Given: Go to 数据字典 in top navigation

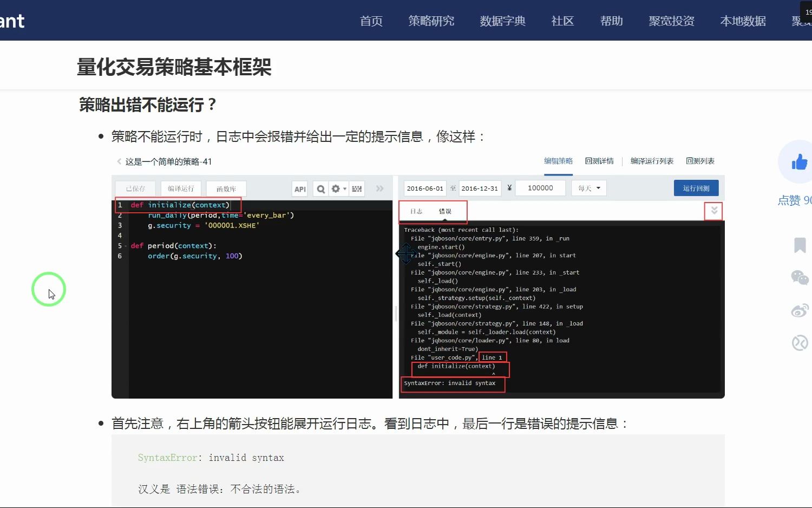Looking at the screenshot, I should pos(503,21).
